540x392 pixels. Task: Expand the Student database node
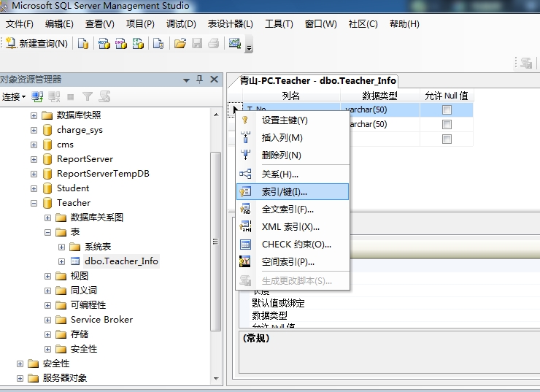point(34,188)
